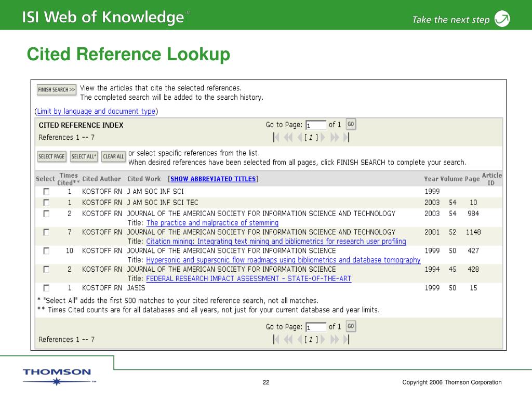Click the top rewind double-arrow pager icon
Image resolution: width=532 pixels, height=399 pixels.
coord(288,137)
